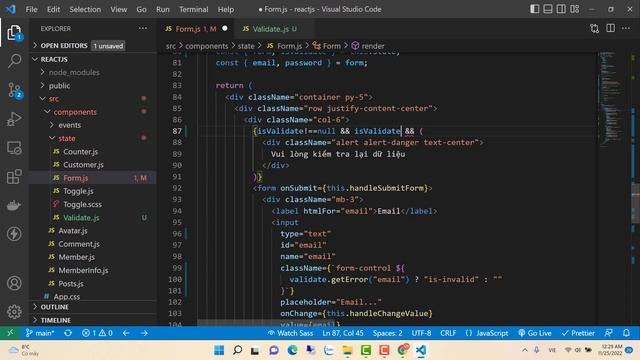The width and height of the screenshot is (640, 360).
Task: Toggle the secondary side bar layout icon
Action: [x=561, y=9]
